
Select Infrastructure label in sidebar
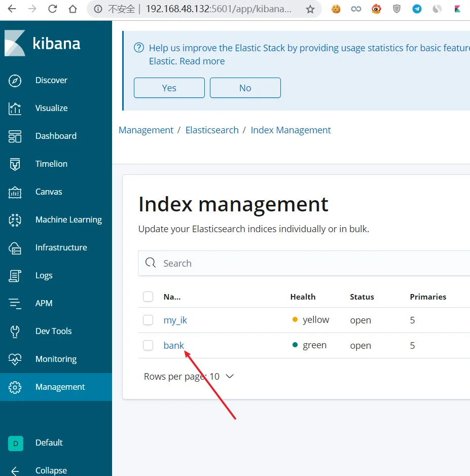[61, 248]
